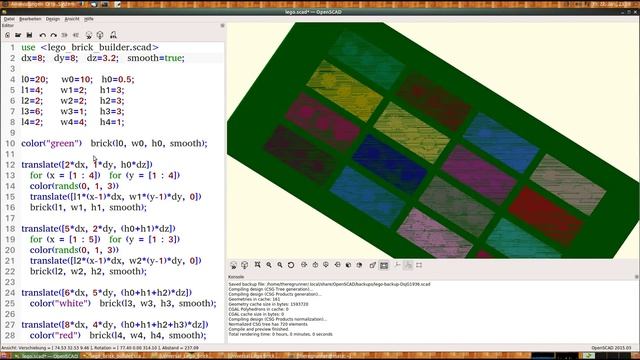Image resolution: width=640 pixels, height=360 pixels.
Task: Switch to the Bottom view
Action: 326,265
